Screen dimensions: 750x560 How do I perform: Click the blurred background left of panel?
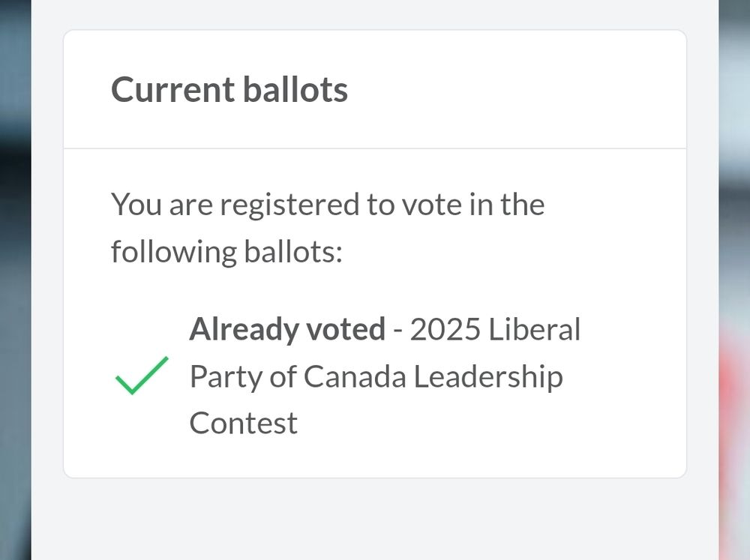pos(15,280)
